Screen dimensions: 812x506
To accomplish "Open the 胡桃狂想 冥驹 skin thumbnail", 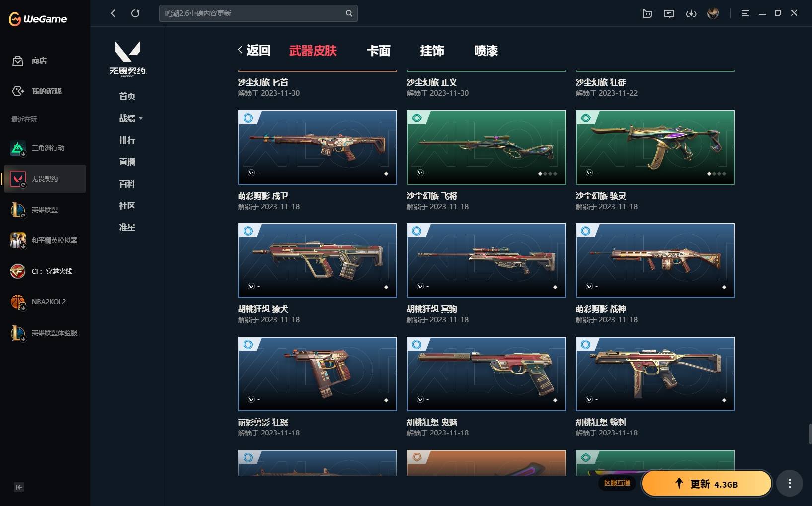I will pos(487,261).
